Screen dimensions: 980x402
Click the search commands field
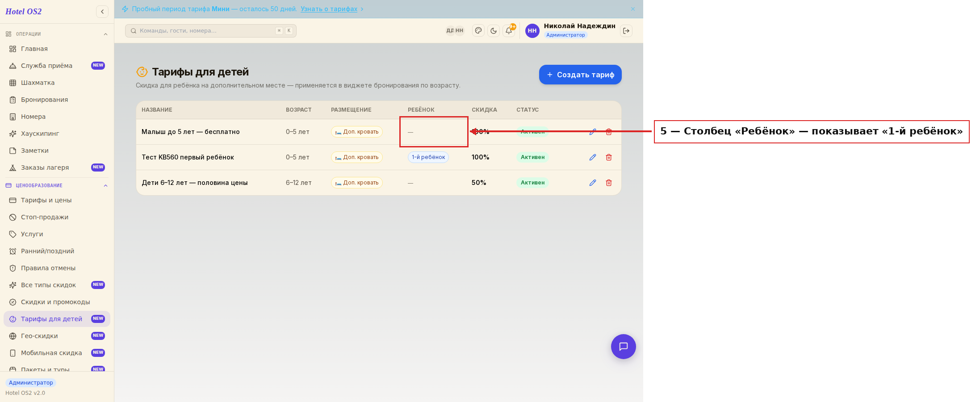pyautogui.click(x=211, y=31)
